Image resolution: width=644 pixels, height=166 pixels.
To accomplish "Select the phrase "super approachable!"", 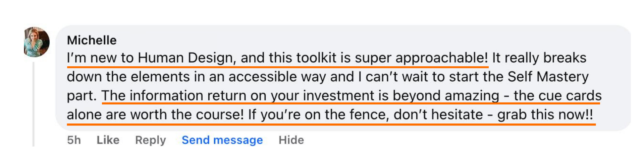I will tap(421, 58).
